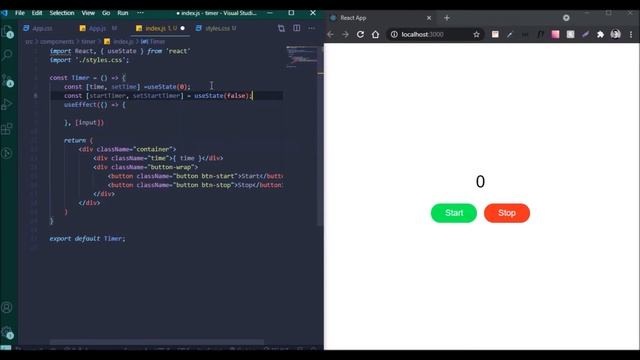This screenshot has height=360, width=640.
Task: Open the Chrome Extensions puzzle icon
Action: tap(600, 34)
